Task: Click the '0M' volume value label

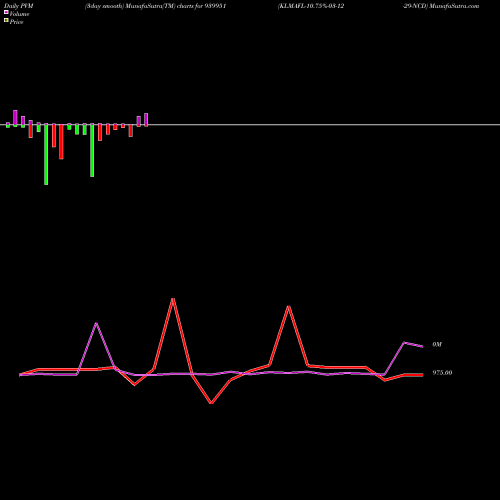Action: [437, 344]
